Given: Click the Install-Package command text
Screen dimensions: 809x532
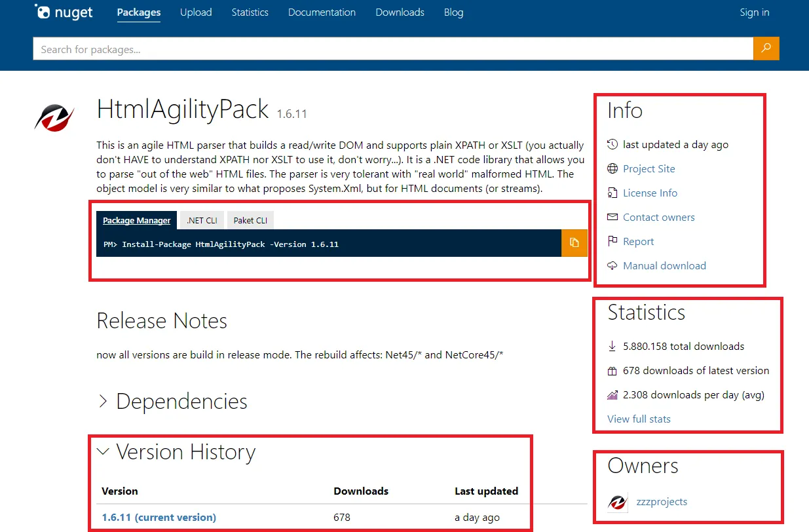Looking at the screenshot, I should pos(221,244).
